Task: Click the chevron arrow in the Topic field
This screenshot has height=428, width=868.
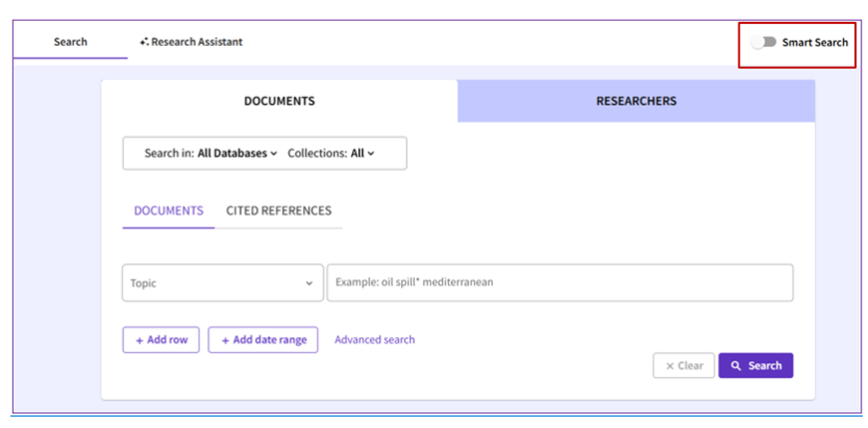Action: pos(308,283)
